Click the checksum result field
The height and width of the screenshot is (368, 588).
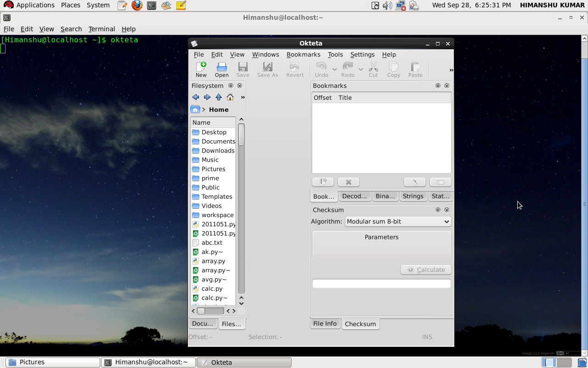pos(381,283)
